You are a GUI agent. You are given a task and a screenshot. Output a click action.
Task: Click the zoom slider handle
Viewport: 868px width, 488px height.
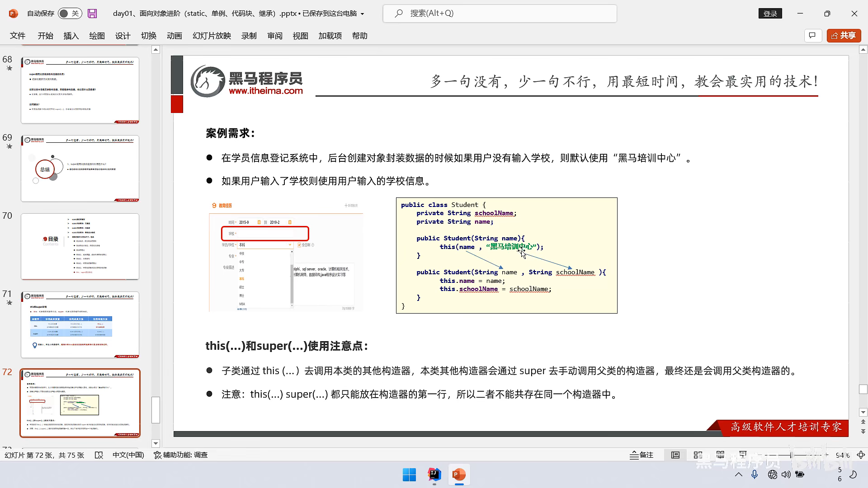coord(791,455)
